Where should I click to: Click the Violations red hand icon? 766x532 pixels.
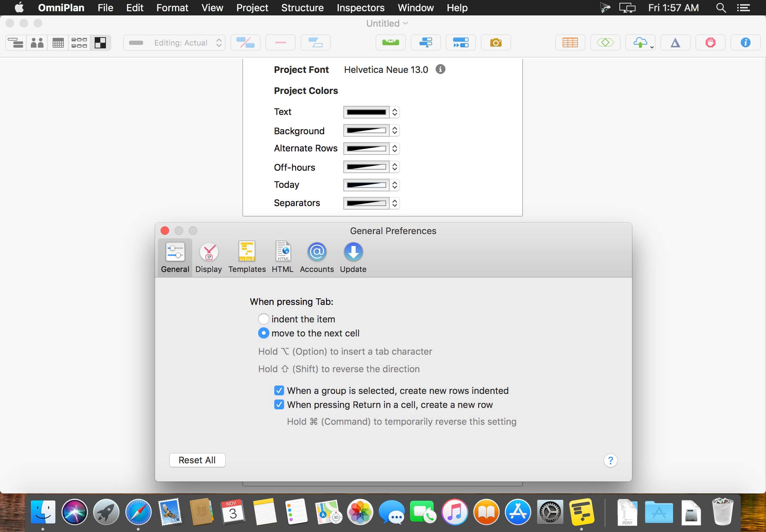pos(710,43)
